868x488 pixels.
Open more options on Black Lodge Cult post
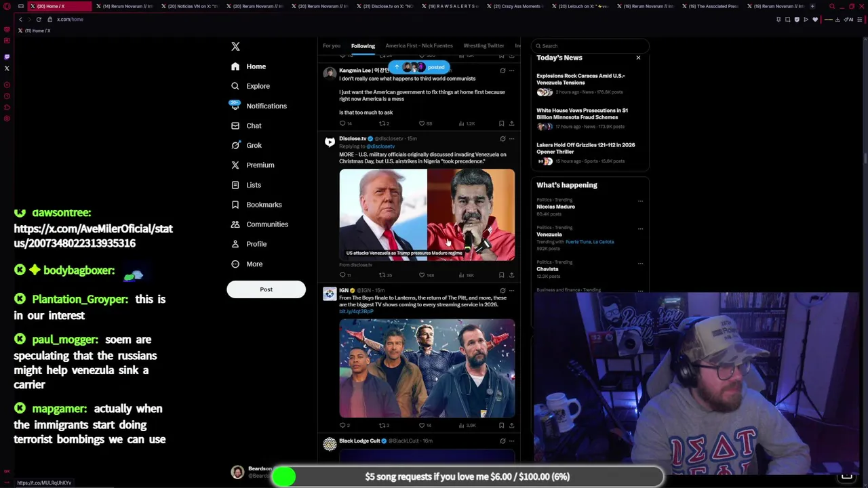[x=512, y=441]
